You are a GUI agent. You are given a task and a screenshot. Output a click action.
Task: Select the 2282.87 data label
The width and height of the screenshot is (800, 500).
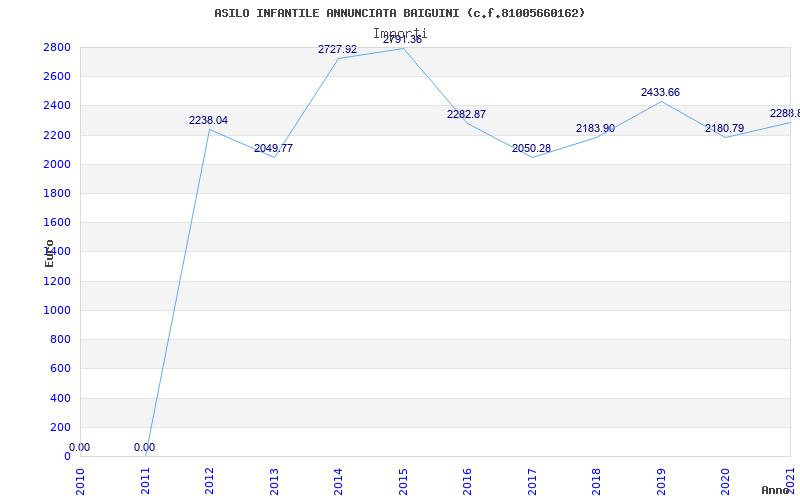tap(466, 114)
